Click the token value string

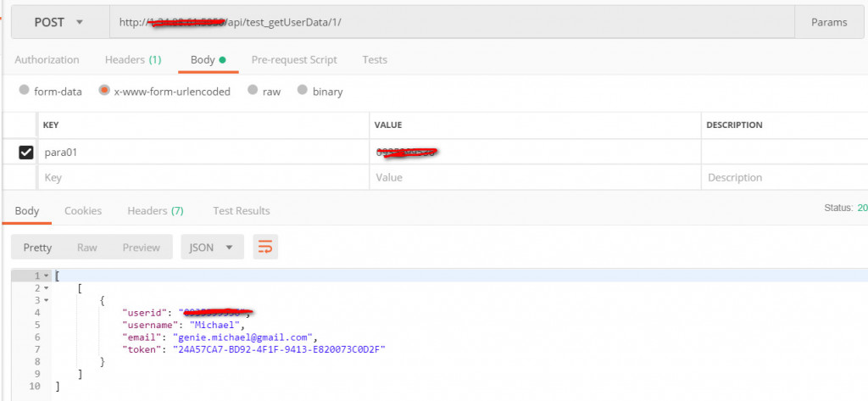(x=279, y=349)
